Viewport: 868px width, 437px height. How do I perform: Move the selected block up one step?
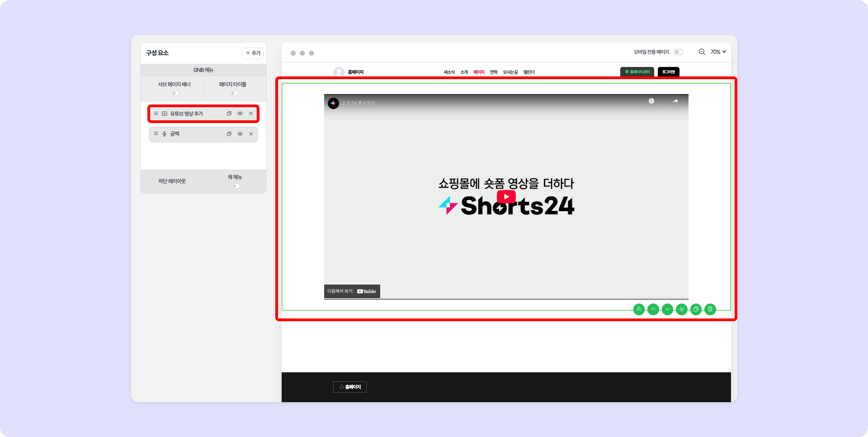(x=653, y=309)
